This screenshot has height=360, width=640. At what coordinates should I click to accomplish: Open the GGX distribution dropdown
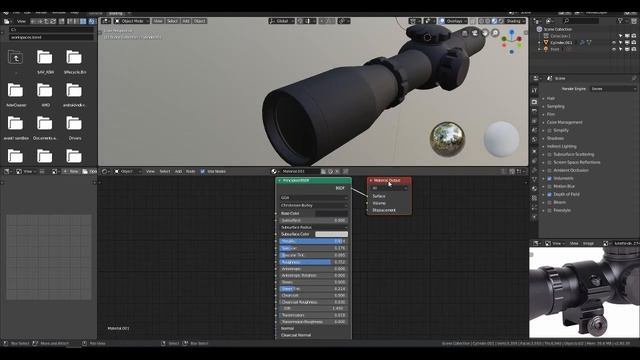[314, 198]
